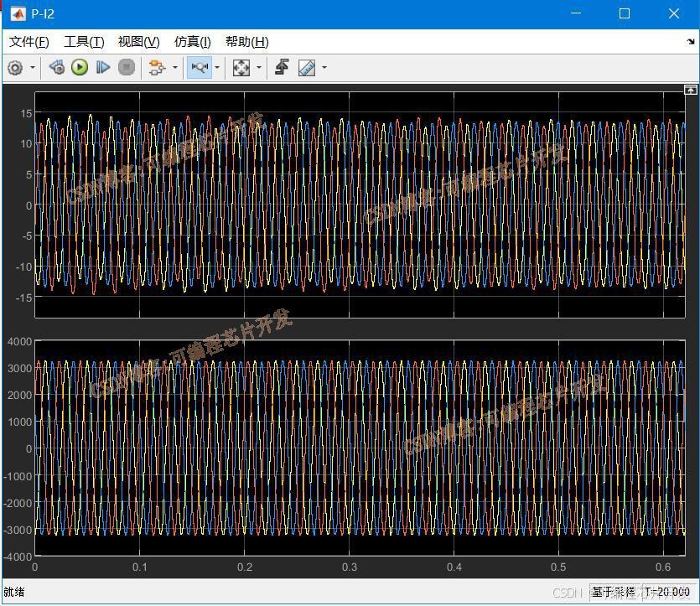Image resolution: width=700 pixels, height=606 pixels.
Task: Expand the highlight block dropdown arrow
Action: pos(174,68)
